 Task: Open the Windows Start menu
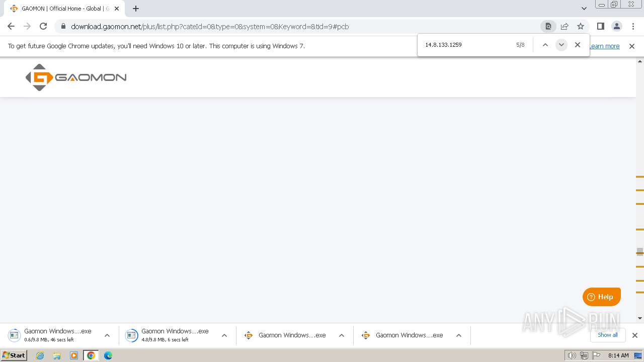coord(14,355)
